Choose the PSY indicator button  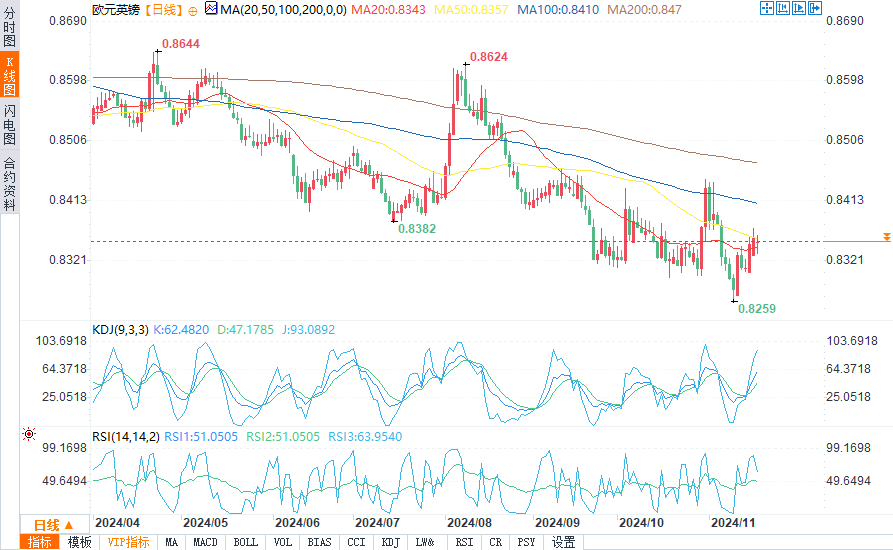[x=526, y=542]
